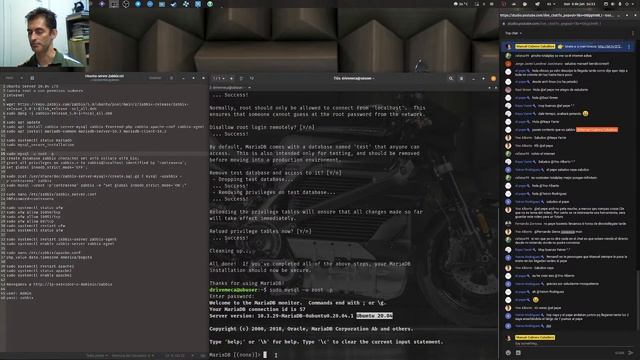This screenshot has height=360, width=640.
Task: Click 'sudo apt update' line in gedit
Action: click(23, 122)
